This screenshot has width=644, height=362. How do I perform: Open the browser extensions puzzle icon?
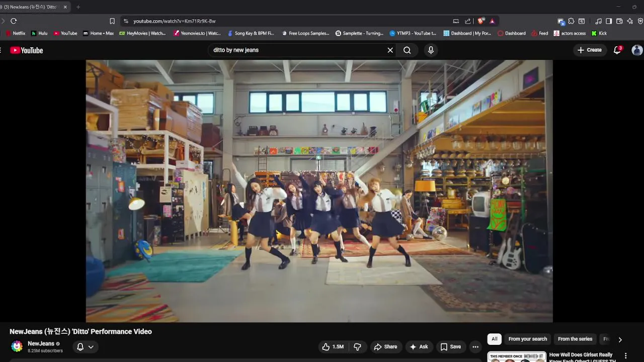[571, 21]
